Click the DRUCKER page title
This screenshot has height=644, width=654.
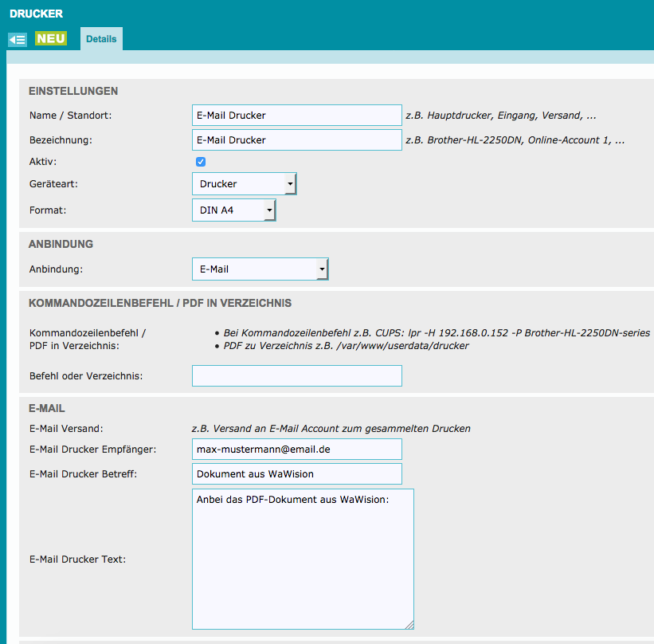[x=36, y=14]
